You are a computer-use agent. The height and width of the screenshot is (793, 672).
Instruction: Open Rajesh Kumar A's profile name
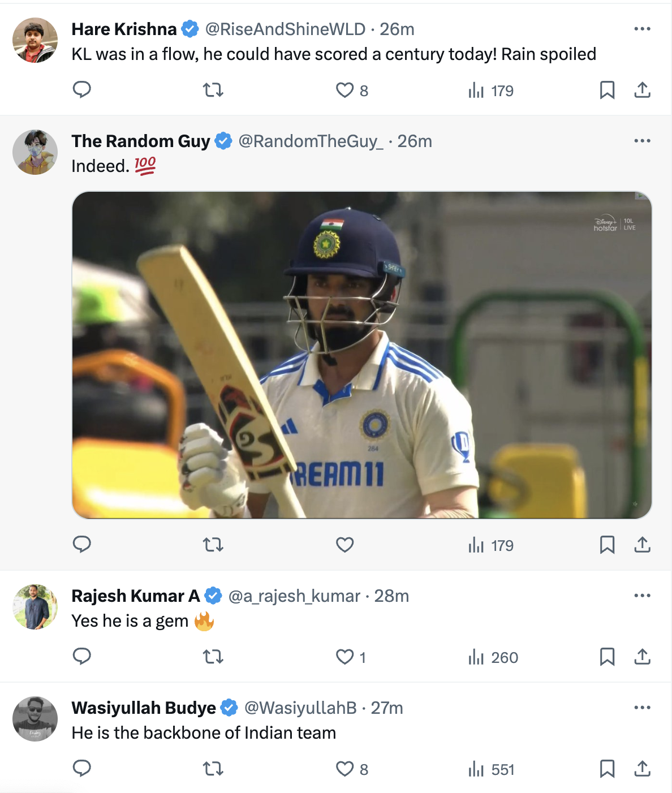pyautogui.click(x=136, y=596)
